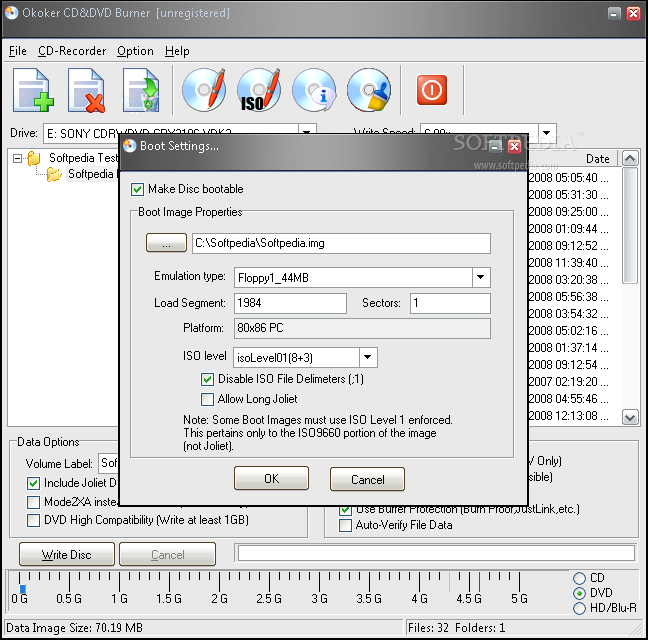Click the Burn disc toolbar icon
This screenshot has width=648, height=640.
pyautogui.click(x=204, y=90)
